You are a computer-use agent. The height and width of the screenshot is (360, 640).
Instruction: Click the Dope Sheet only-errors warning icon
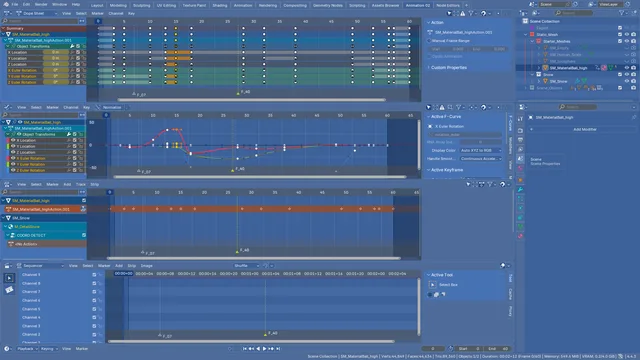(462, 13)
